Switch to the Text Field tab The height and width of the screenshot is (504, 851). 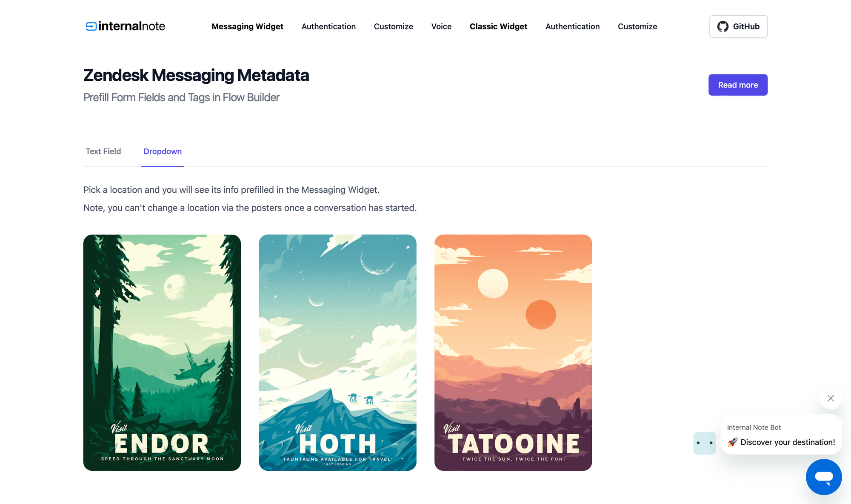103,151
